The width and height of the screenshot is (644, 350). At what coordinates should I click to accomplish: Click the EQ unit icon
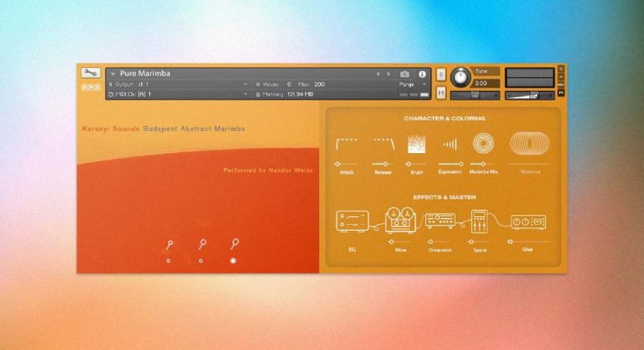(350, 222)
